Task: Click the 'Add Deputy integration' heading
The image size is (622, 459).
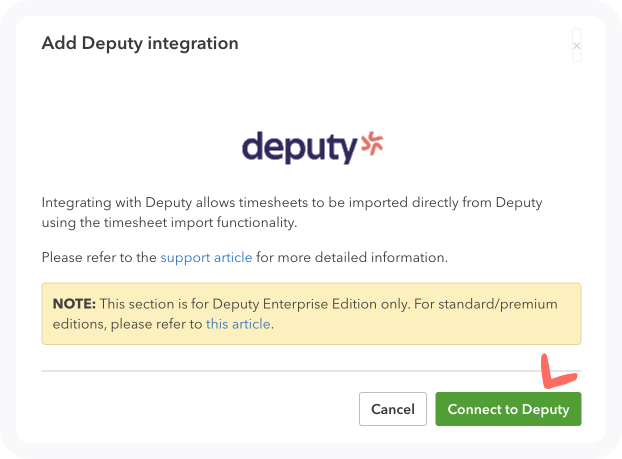Action: click(140, 43)
